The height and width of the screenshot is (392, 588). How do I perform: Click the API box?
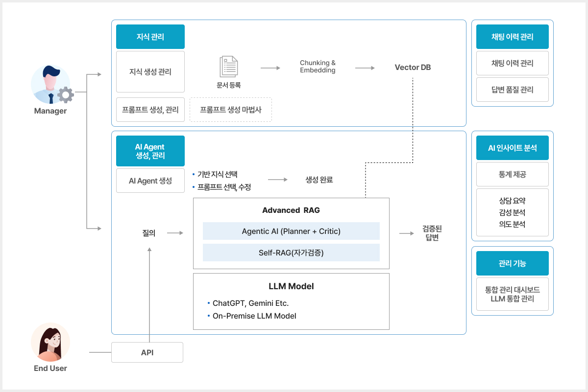(147, 352)
